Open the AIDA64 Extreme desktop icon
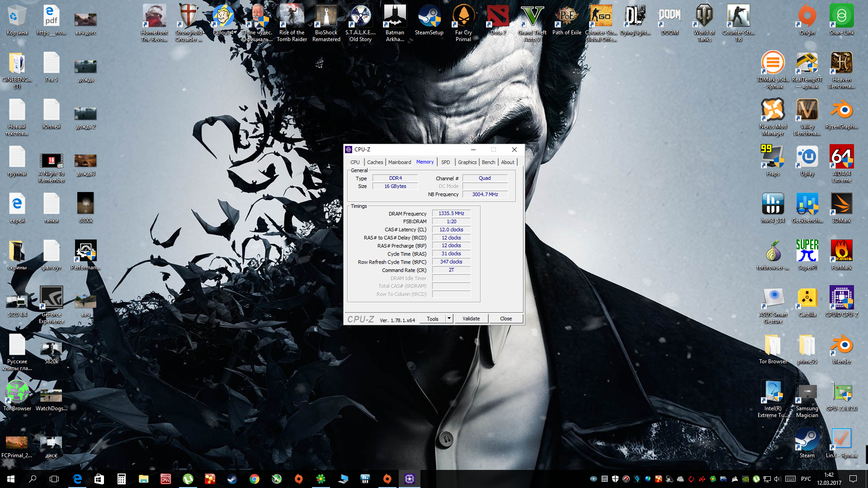The image size is (868, 488). tap(841, 157)
